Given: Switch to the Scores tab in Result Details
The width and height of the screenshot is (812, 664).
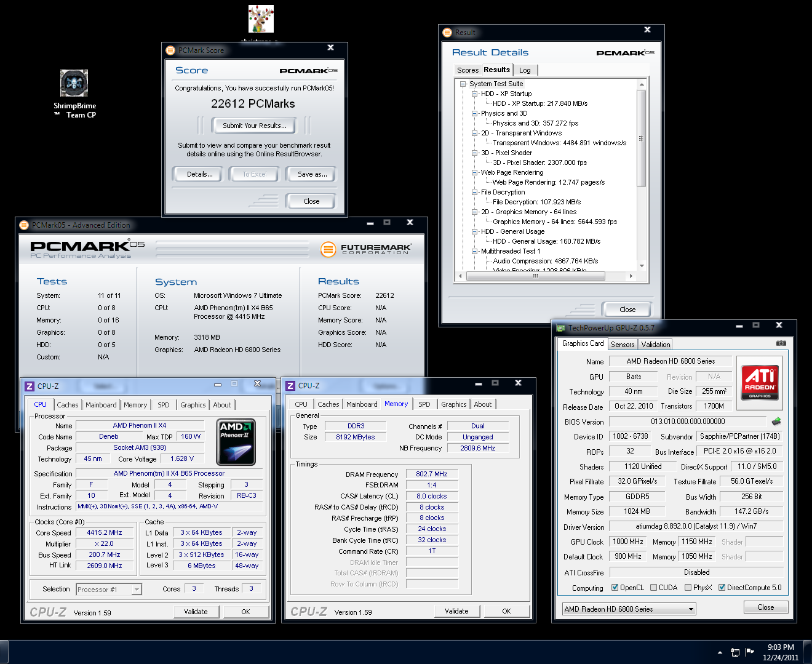Looking at the screenshot, I should (x=468, y=70).
